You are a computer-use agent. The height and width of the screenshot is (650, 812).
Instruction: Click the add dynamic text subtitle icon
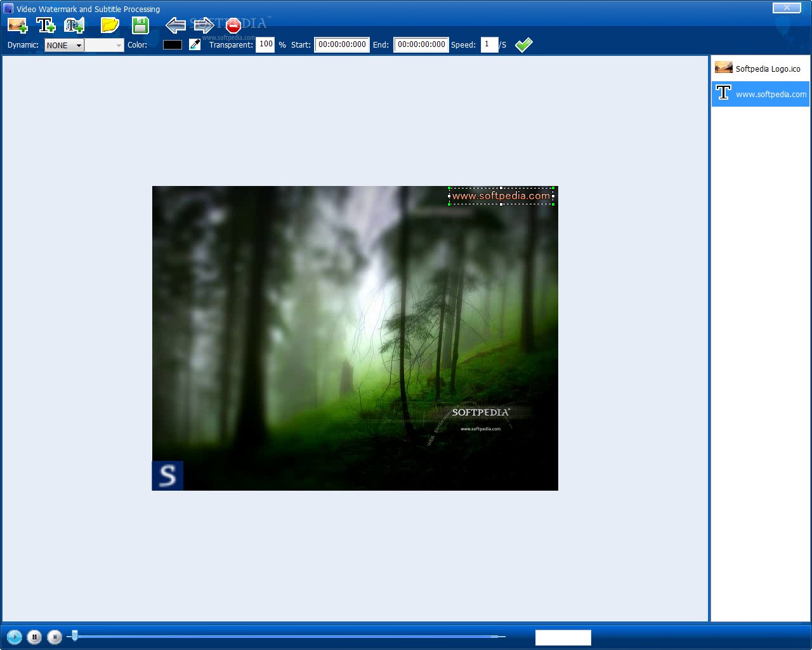74,25
